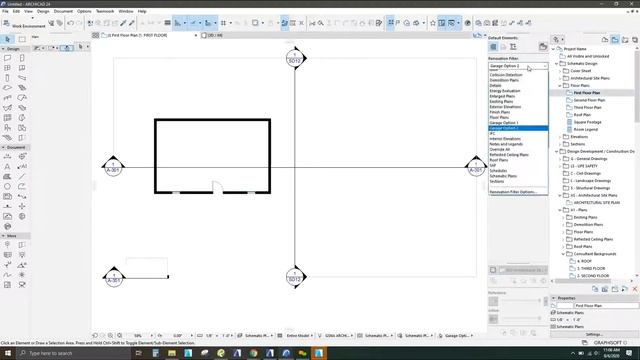This screenshot has width=640, height=360.
Task: Adjust the Reference intensity slider
Action: point(521,300)
